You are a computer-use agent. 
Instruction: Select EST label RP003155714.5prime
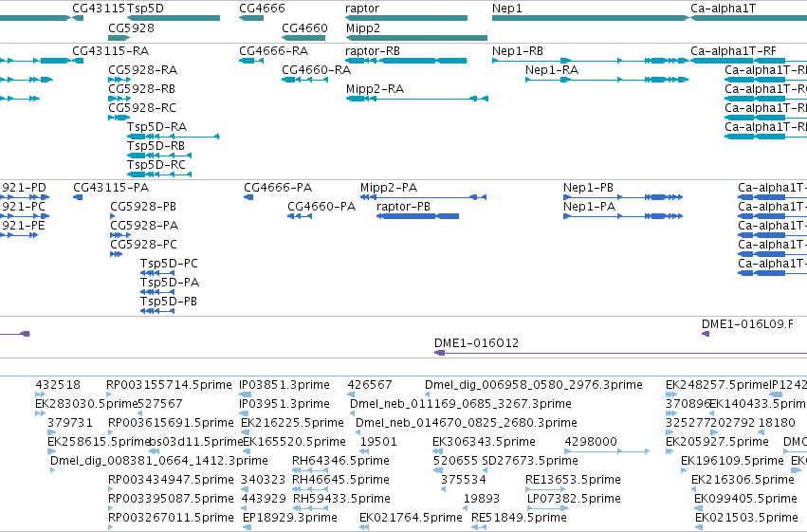tap(169, 385)
